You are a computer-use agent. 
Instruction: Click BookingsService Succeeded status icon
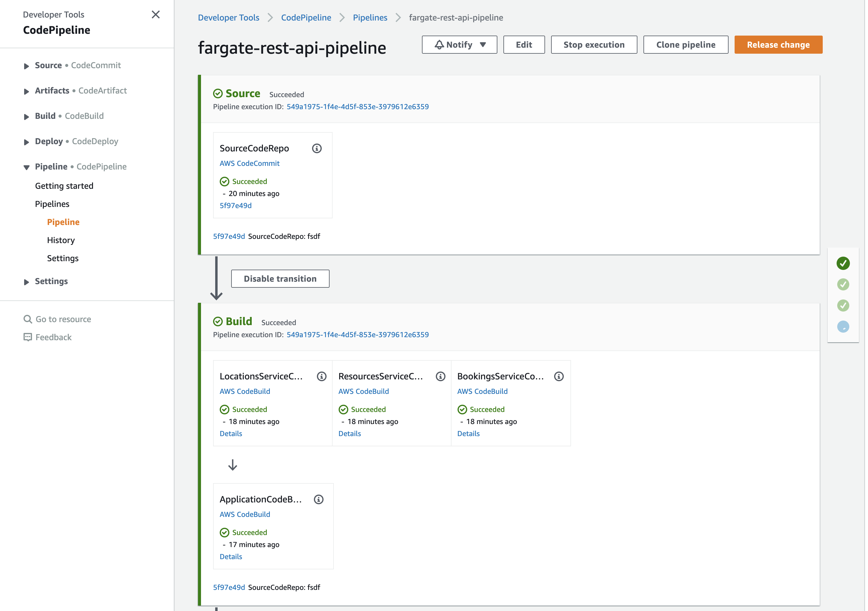tap(462, 409)
